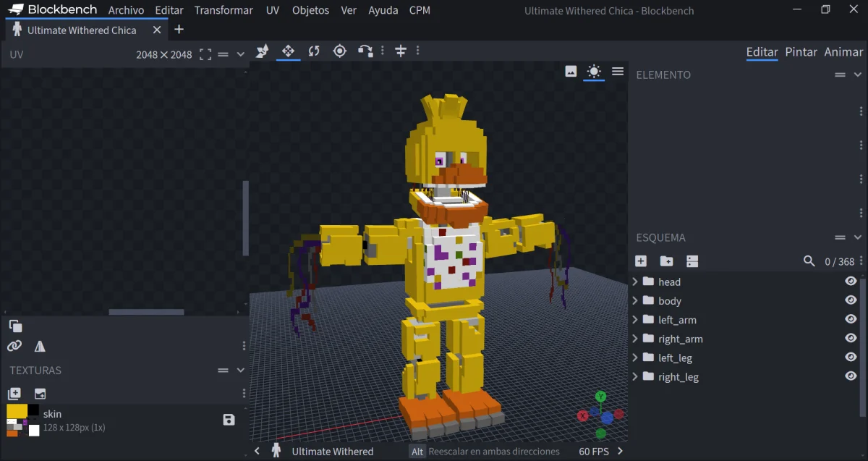The height and width of the screenshot is (461, 868).
Task: Click the create texture icon
Action: point(14,394)
